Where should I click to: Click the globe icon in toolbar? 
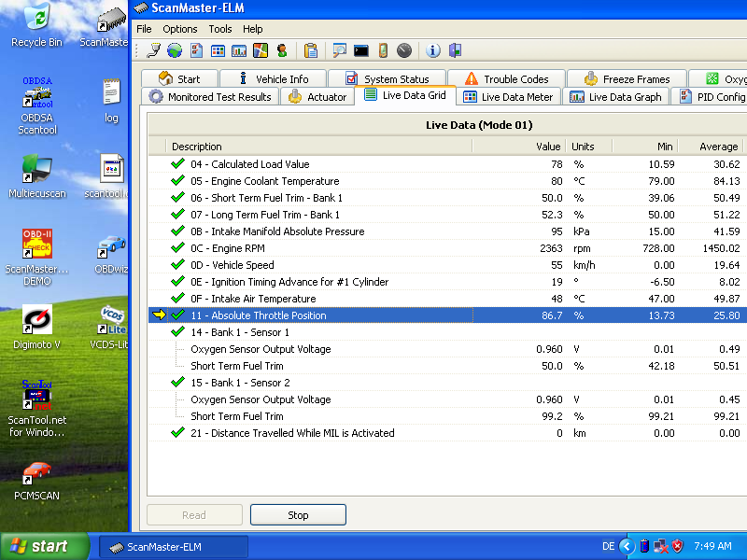coord(175,50)
